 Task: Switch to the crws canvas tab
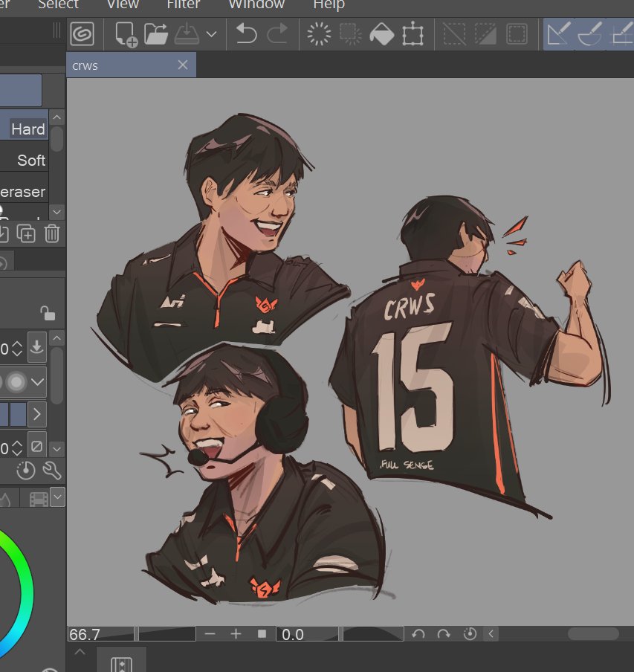(x=131, y=65)
